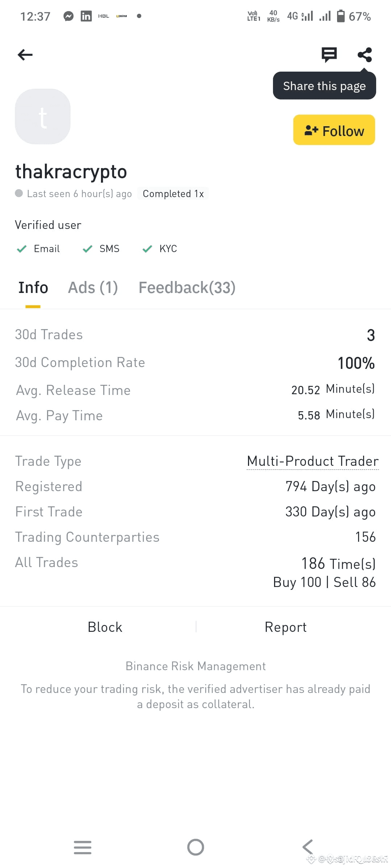Image resolution: width=391 pixels, height=868 pixels.
Task: Block this user
Action: tap(105, 627)
